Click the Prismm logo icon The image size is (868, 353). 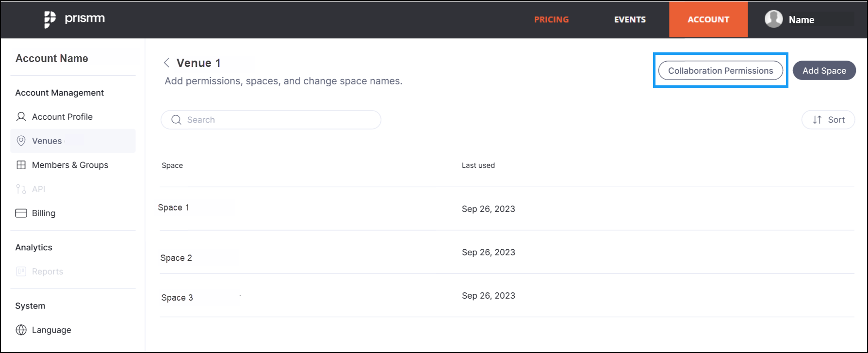coord(49,20)
